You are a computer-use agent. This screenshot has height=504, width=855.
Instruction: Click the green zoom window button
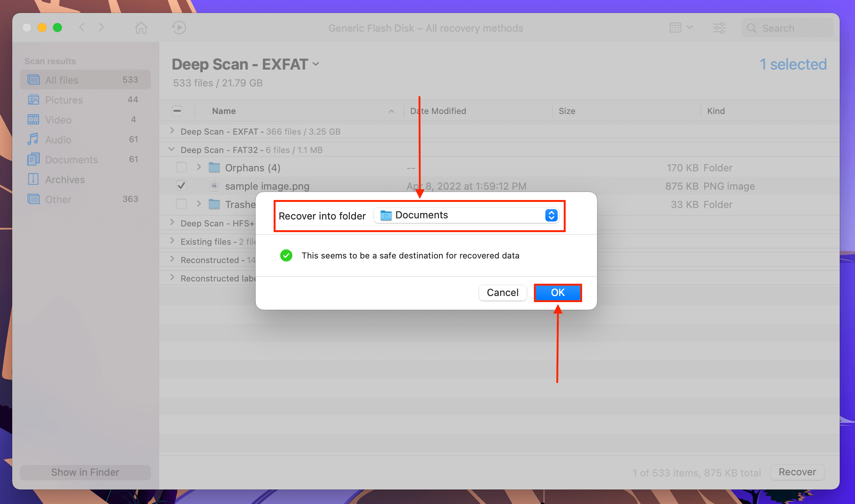[57, 28]
